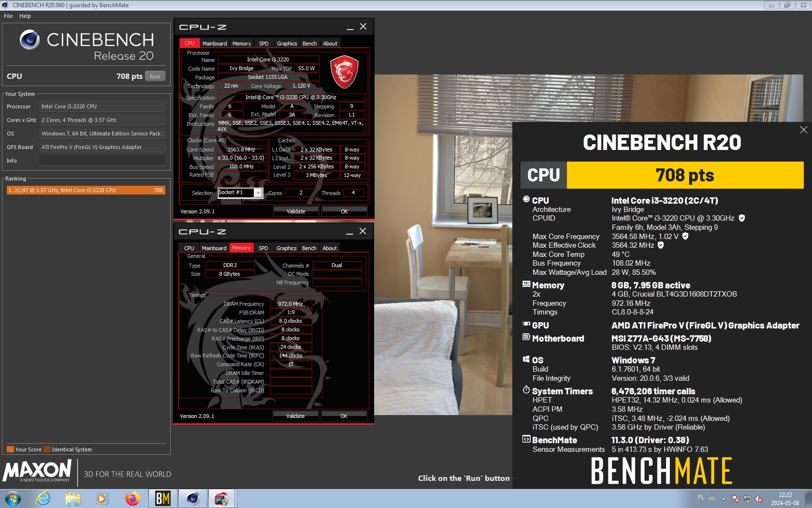The width and height of the screenshot is (812, 508).
Task: Open Bench tab in lower CPU-Z window
Action: point(309,248)
